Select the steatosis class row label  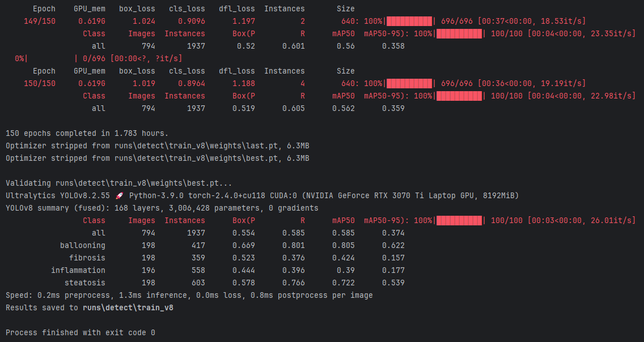click(x=85, y=283)
